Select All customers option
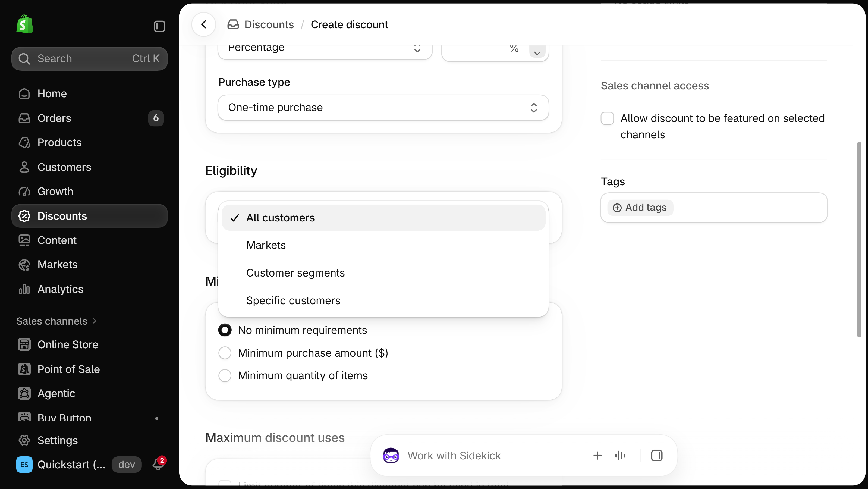The height and width of the screenshot is (489, 868). coord(383,218)
